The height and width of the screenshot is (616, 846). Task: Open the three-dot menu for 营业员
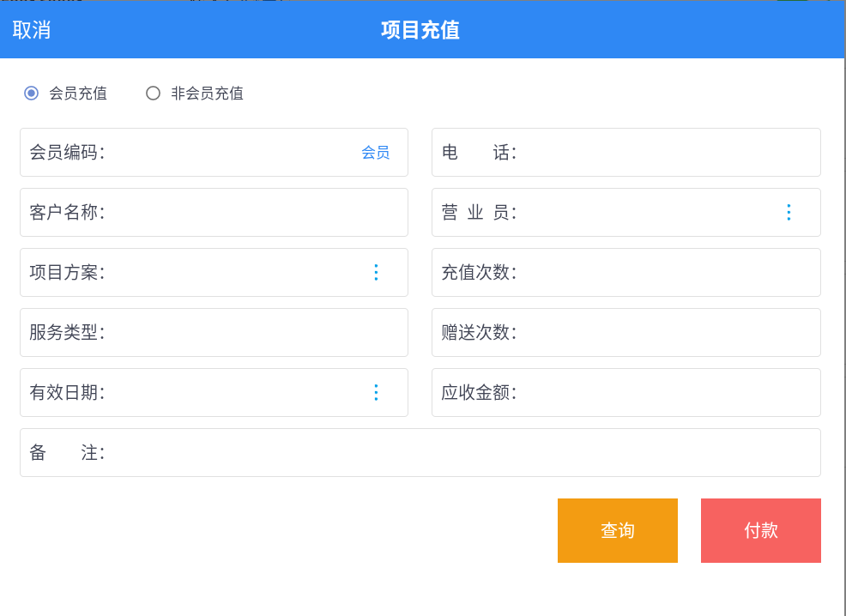pyautogui.click(x=789, y=213)
